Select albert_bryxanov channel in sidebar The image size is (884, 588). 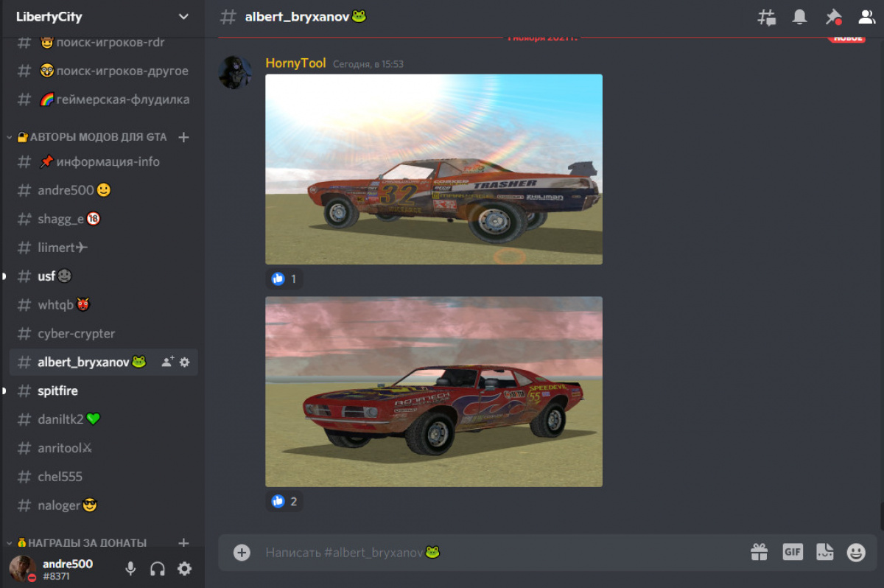pyautogui.click(x=103, y=362)
